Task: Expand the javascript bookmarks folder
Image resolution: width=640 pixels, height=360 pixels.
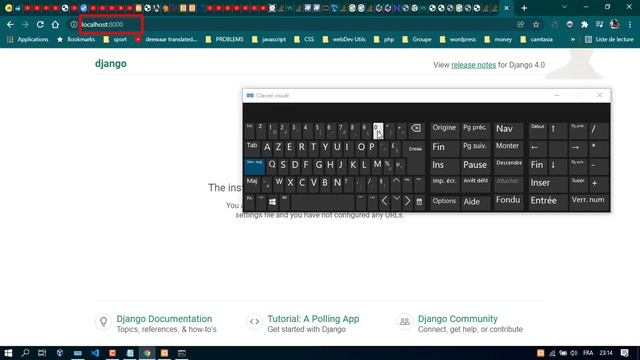Action: click(269, 39)
